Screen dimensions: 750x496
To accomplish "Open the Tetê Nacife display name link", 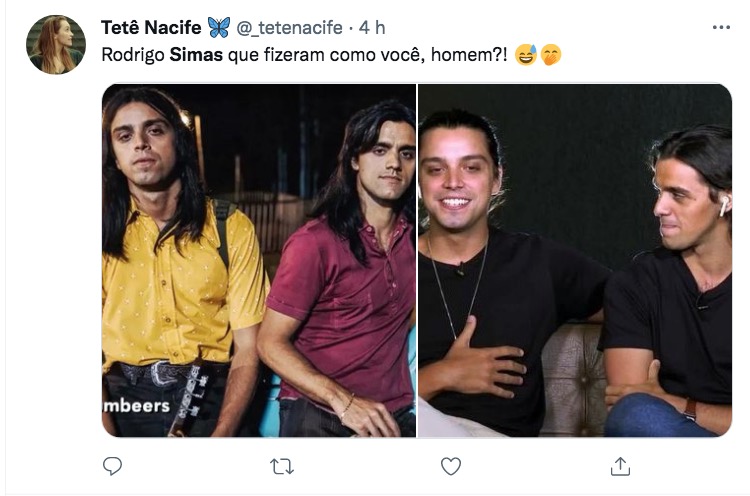I will tap(151, 28).
